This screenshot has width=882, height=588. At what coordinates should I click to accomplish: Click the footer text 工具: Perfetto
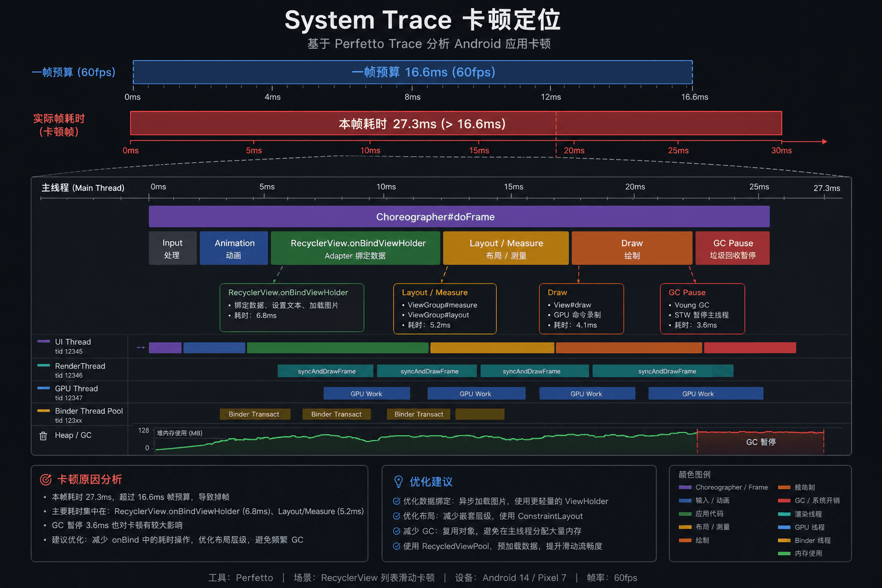click(241, 578)
